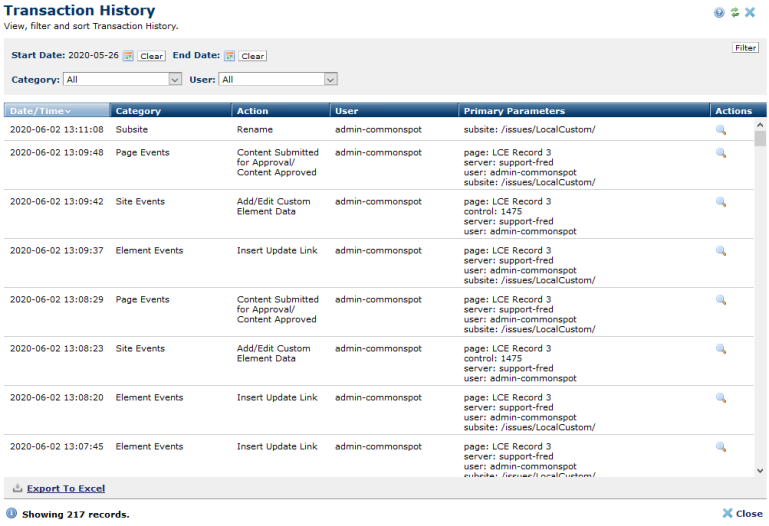This screenshot has width=769, height=526.
Task: Expand the Category dropdown
Action: click(175, 80)
